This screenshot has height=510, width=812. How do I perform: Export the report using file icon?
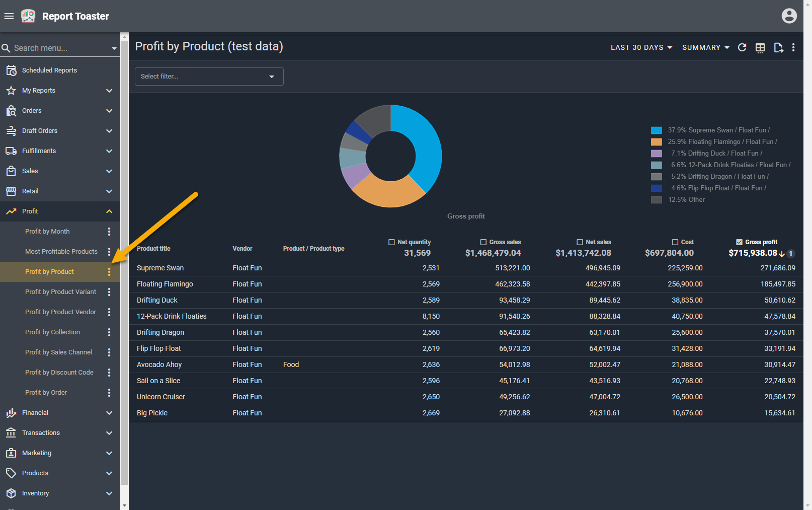tap(778, 48)
